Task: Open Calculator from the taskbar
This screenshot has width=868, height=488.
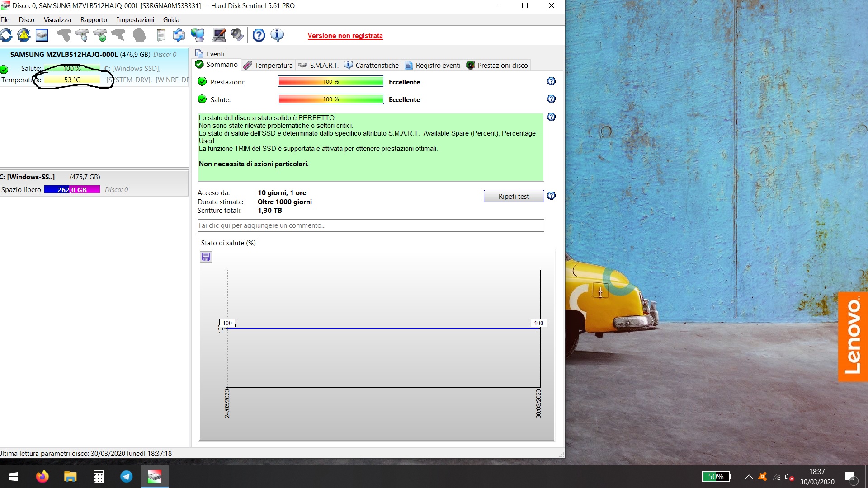Action: tap(99, 477)
